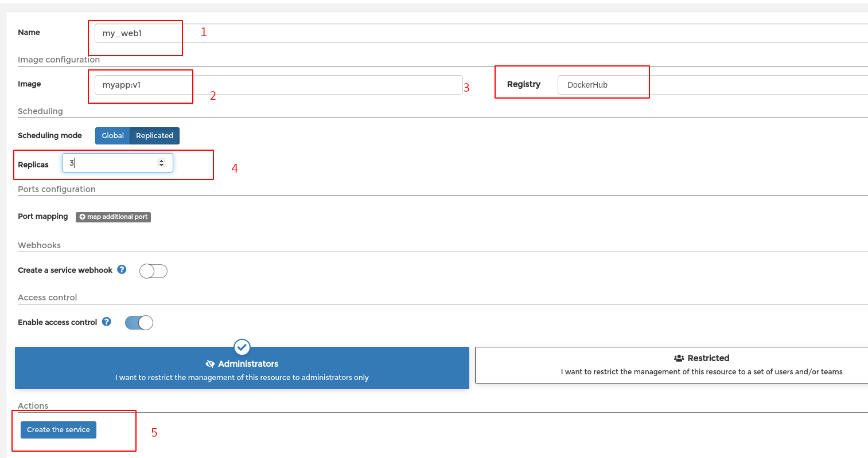Click the Enable access control label

pos(57,323)
